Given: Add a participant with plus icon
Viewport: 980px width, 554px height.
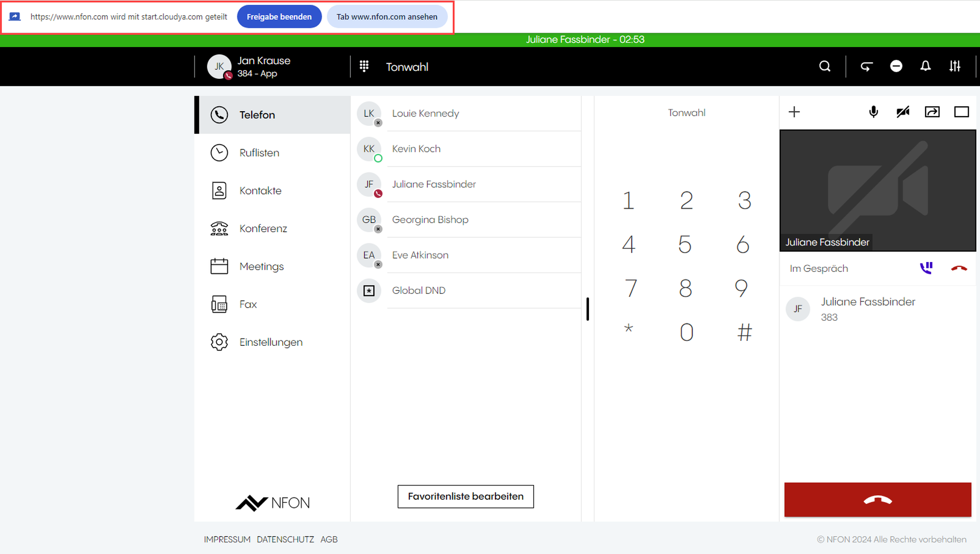Looking at the screenshot, I should click(x=794, y=112).
